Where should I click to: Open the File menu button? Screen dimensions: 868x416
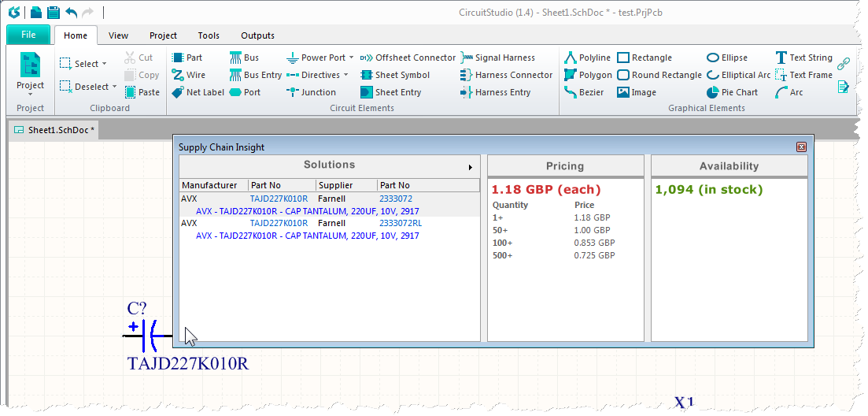tap(28, 35)
